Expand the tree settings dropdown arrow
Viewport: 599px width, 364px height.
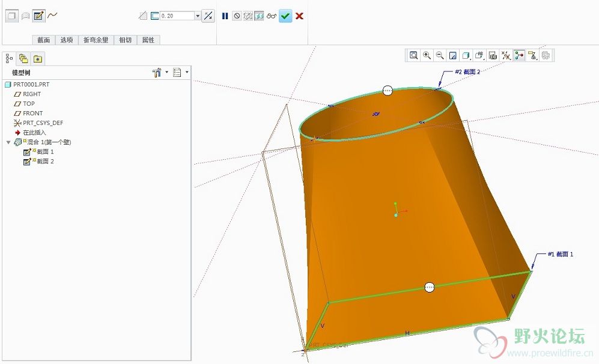coord(166,72)
